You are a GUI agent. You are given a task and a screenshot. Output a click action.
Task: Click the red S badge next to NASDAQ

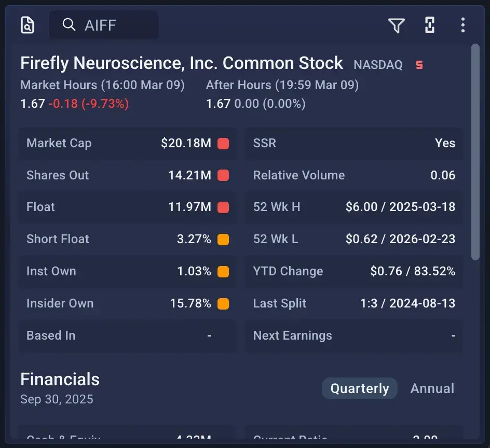pyautogui.click(x=419, y=64)
